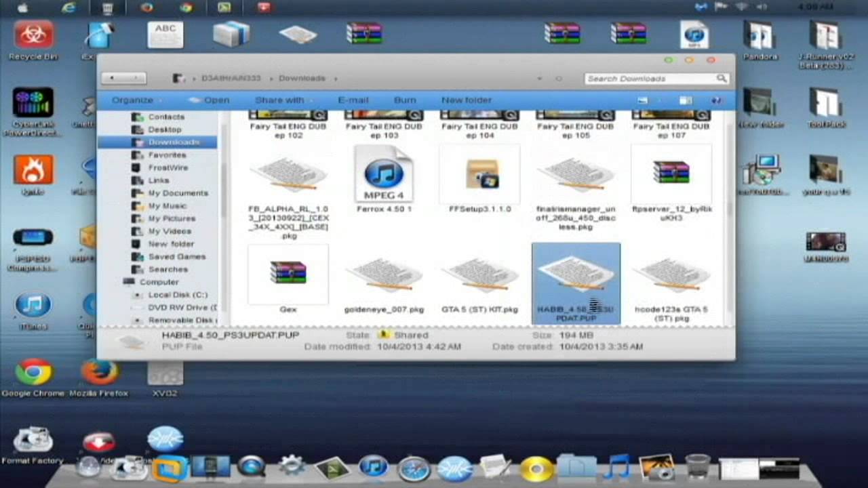Open the J-Runner v02 Beta desktop icon
Screen dimensions: 868x488
point(825,45)
